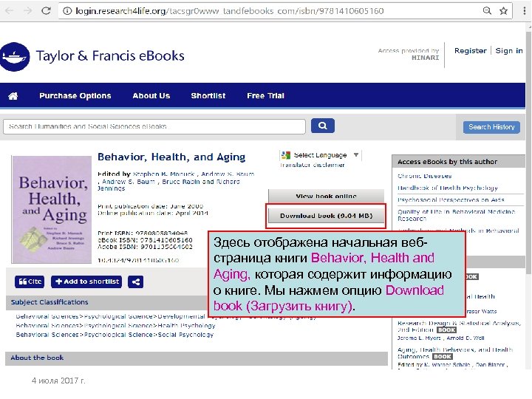This screenshot has height=399, width=532.
Task: Click the About the book section header
Action: pyautogui.click(x=197, y=358)
